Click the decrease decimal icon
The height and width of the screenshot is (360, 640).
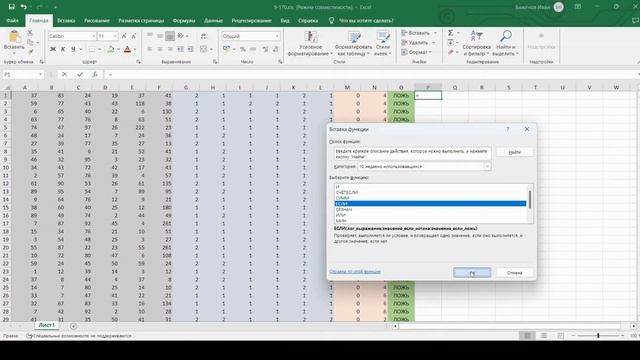276,49
